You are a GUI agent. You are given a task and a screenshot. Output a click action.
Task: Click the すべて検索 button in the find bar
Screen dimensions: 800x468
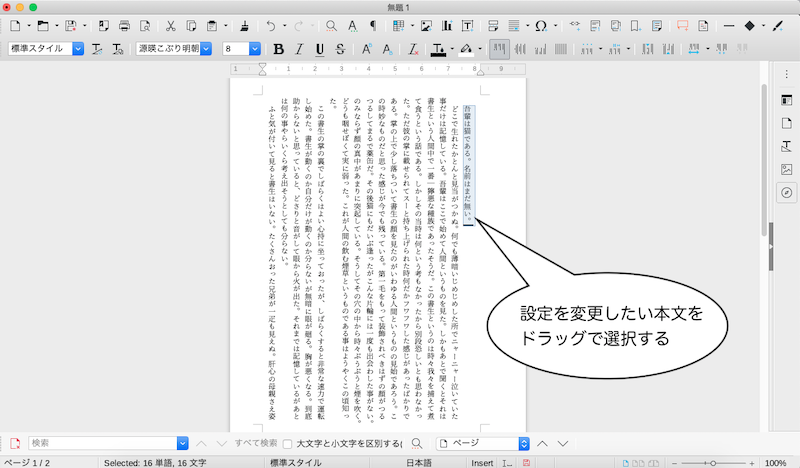pos(256,443)
